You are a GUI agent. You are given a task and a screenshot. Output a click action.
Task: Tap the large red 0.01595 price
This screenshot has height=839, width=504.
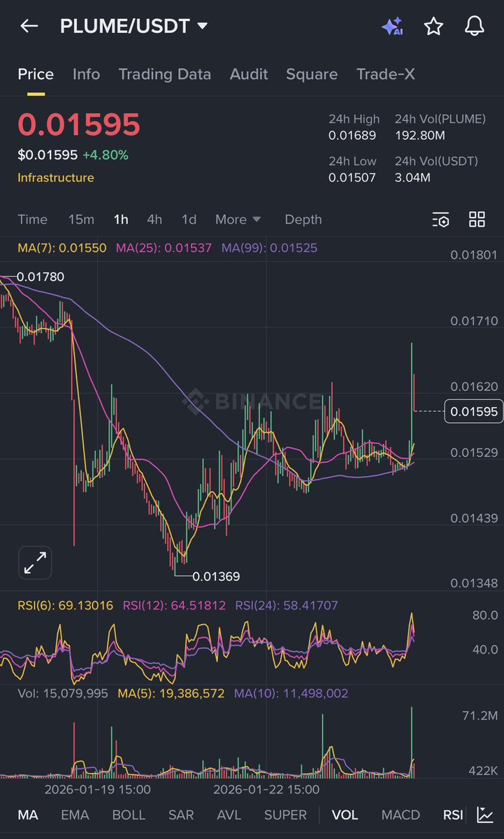(79, 124)
